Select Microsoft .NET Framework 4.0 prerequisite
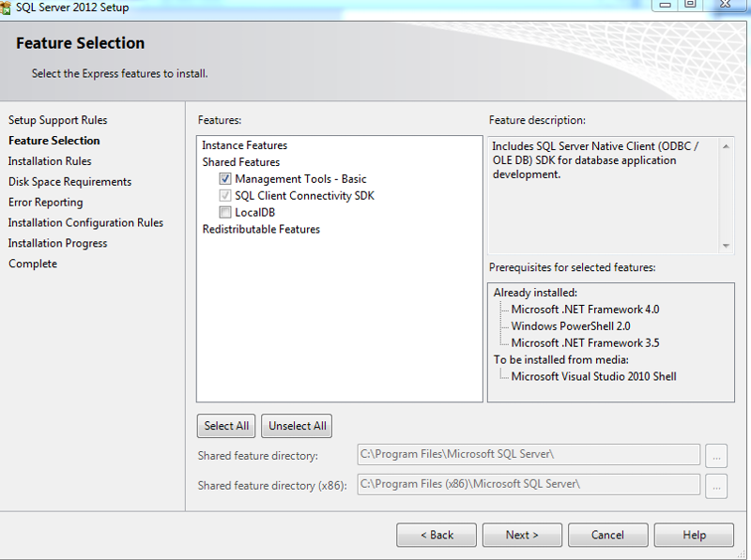Screen dimensions: 751x560 point(585,310)
